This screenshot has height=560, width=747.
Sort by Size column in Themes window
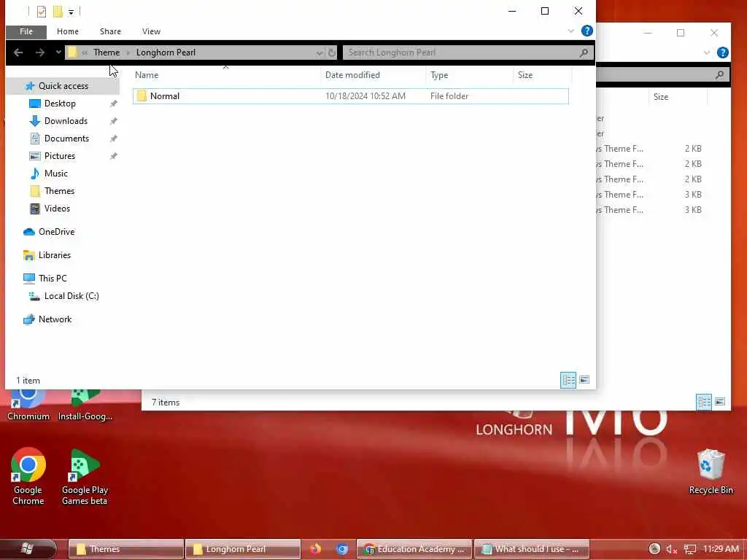click(660, 97)
